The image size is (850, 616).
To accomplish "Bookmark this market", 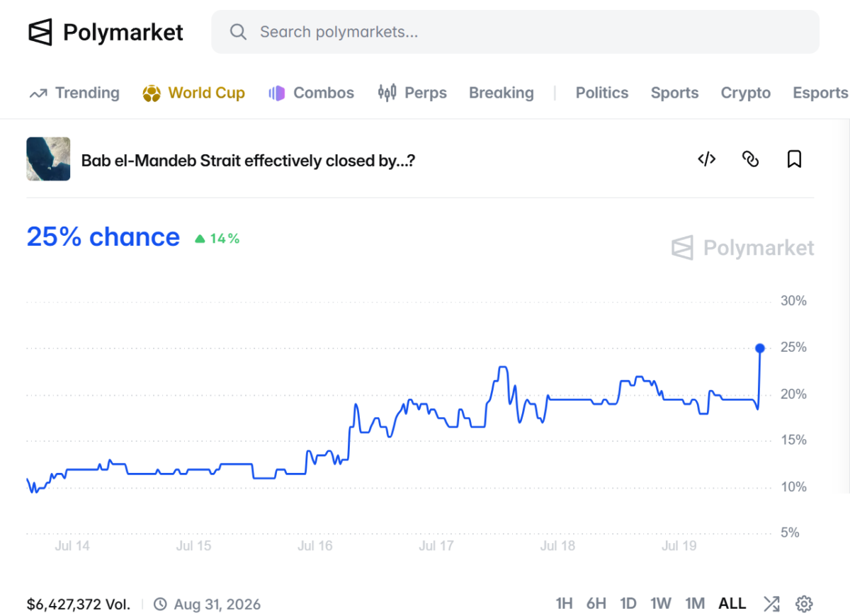I will (794, 159).
